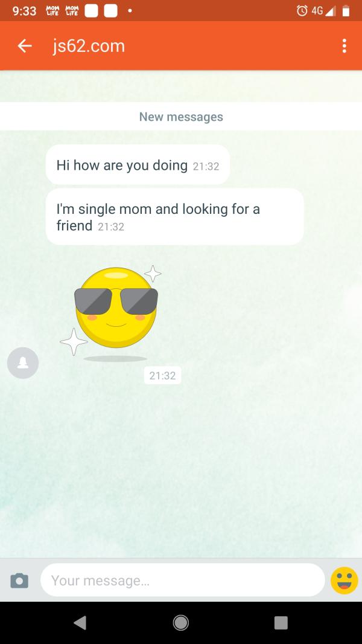The width and height of the screenshot is (362, 644).
Task: Focus the 'Your message...' input field
Action: pyautogui.click(x=182, y=580)
